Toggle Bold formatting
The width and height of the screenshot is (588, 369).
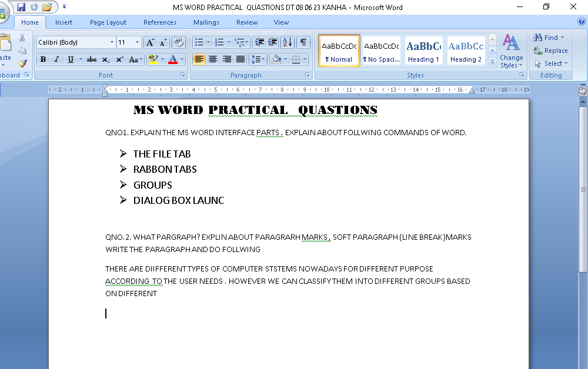coord(43,59)
